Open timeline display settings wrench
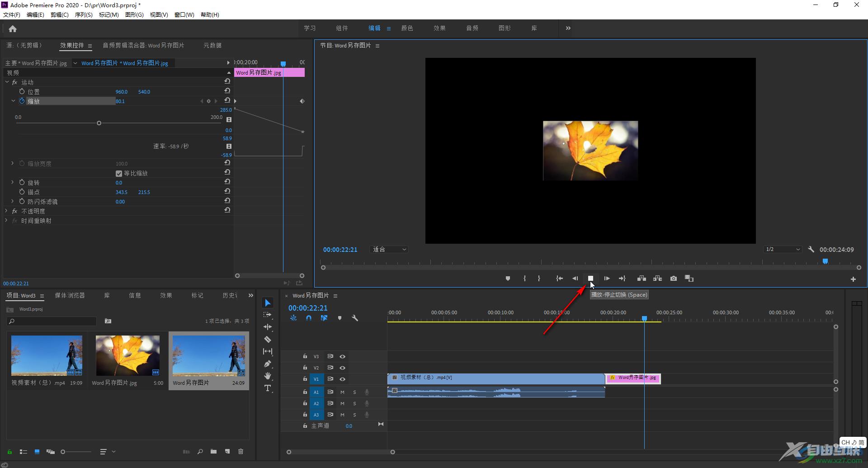The height and width of the screenshot is (468, 868). [x=355, y=318]
